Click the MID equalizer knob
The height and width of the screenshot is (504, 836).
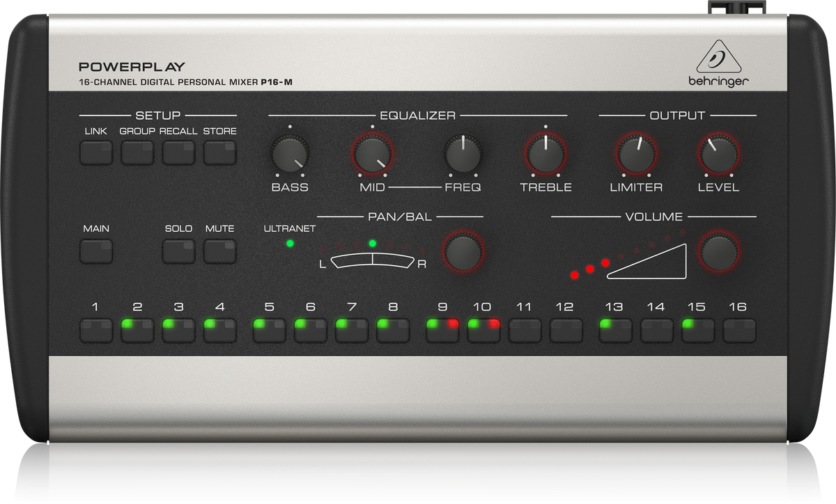(372, 155)
